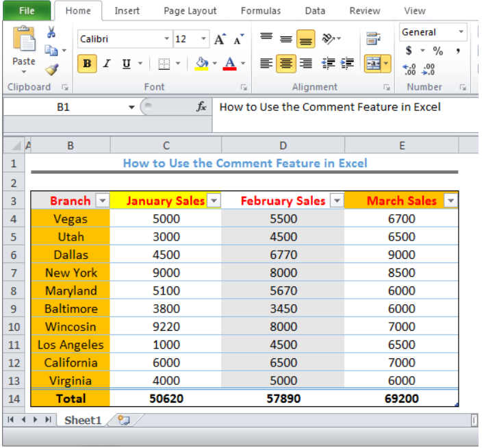Click the Insert Function fx icon
The height and width of the screenshot is (448, 484).
pos(201,107)
